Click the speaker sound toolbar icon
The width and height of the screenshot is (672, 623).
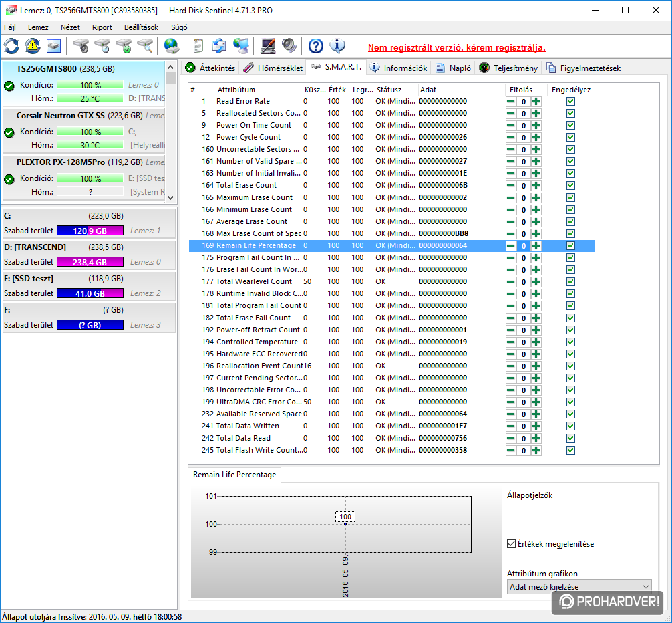coord(289,46)
